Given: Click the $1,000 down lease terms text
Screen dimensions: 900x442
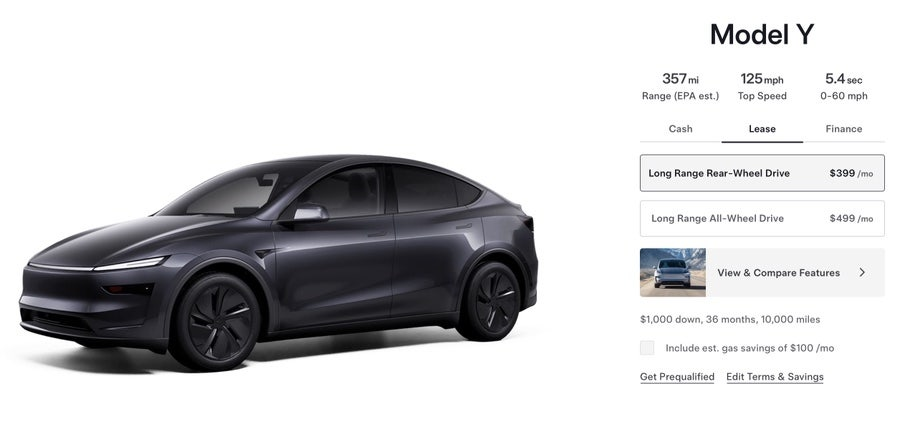Looking at the screenshot, I should (x=730, y=319).
